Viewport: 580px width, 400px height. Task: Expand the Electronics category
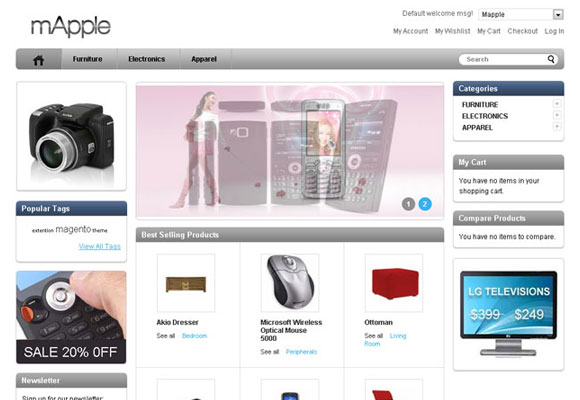(x=556, y=115)
